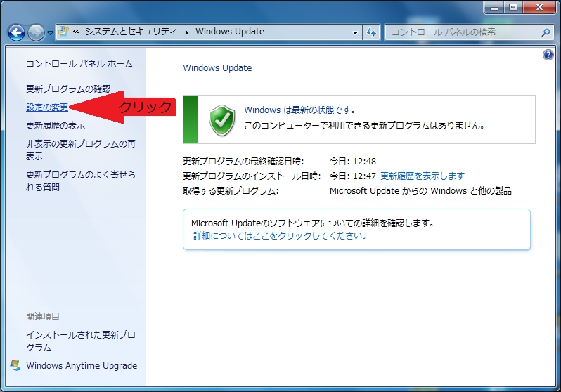Click the Microsoft Update からの Windows と他の製品 text

(x=420, y=191)
